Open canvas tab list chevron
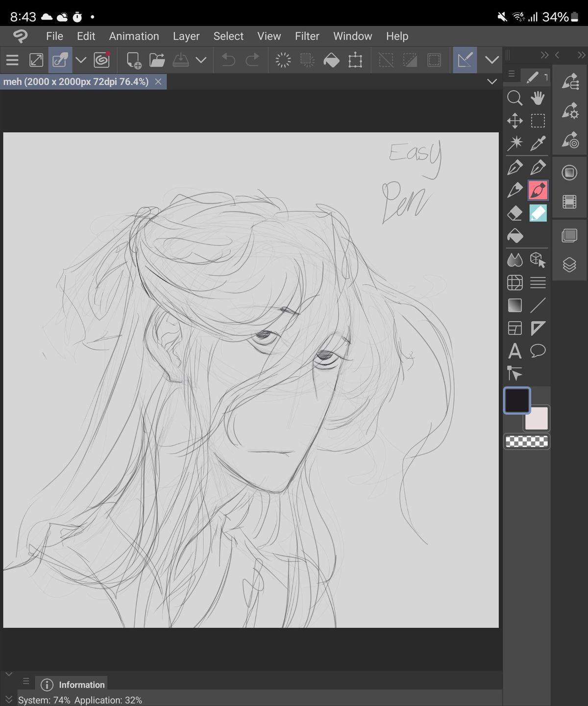This screenshot has width=588, height=706. (x=492, y=81)
